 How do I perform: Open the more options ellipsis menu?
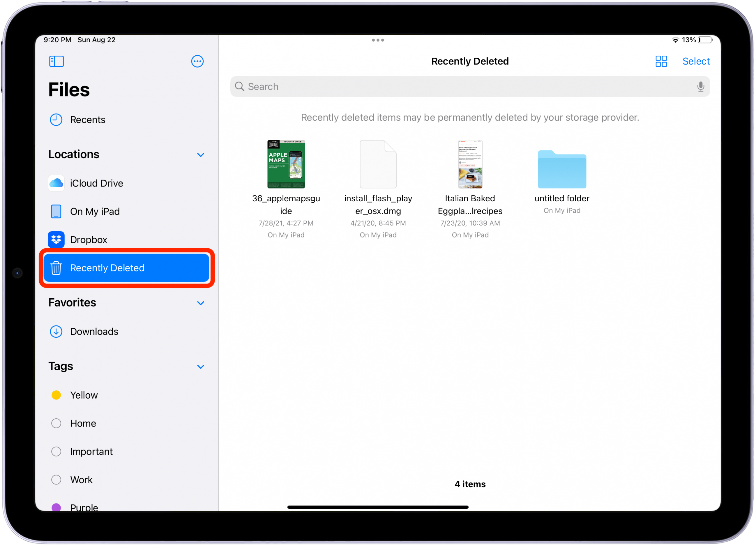click(197, 61)
